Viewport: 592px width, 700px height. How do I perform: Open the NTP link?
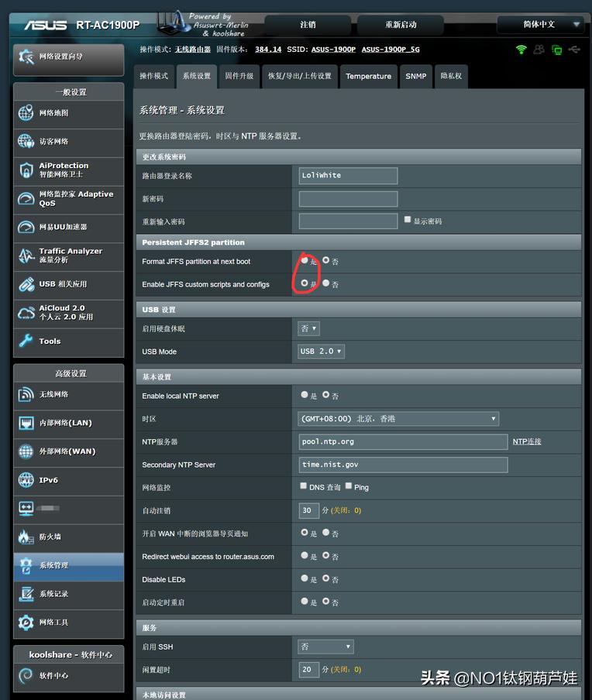[527, 441]
